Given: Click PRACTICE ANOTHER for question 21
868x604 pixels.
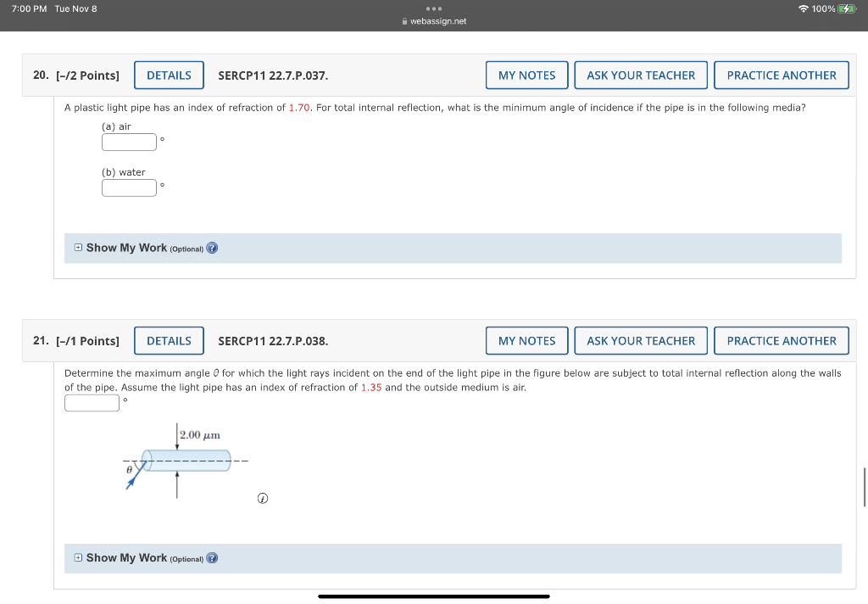Looking at the screenshot, I should pyautogui.click(x=782, y=341).
